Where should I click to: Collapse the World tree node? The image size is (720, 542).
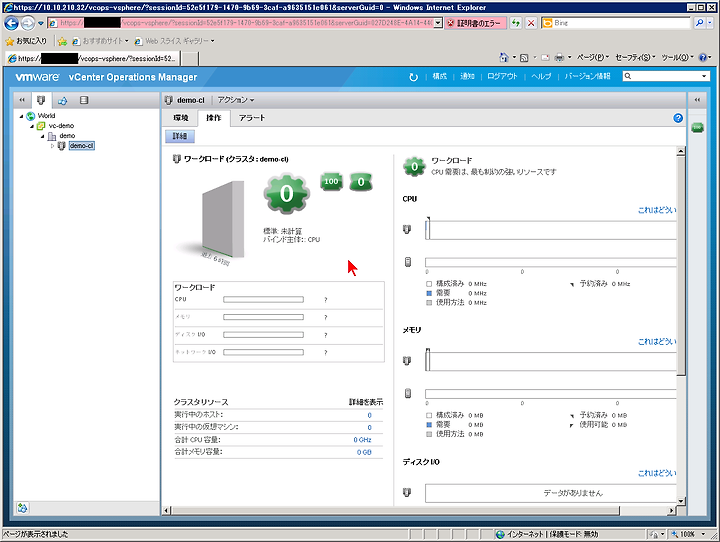point(21,116)
